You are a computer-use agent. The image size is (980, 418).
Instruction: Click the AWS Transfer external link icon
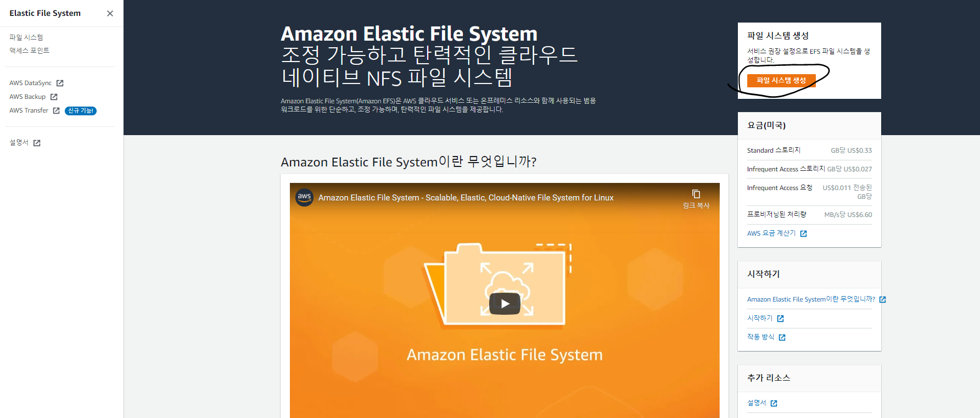(x=56, y=110)
